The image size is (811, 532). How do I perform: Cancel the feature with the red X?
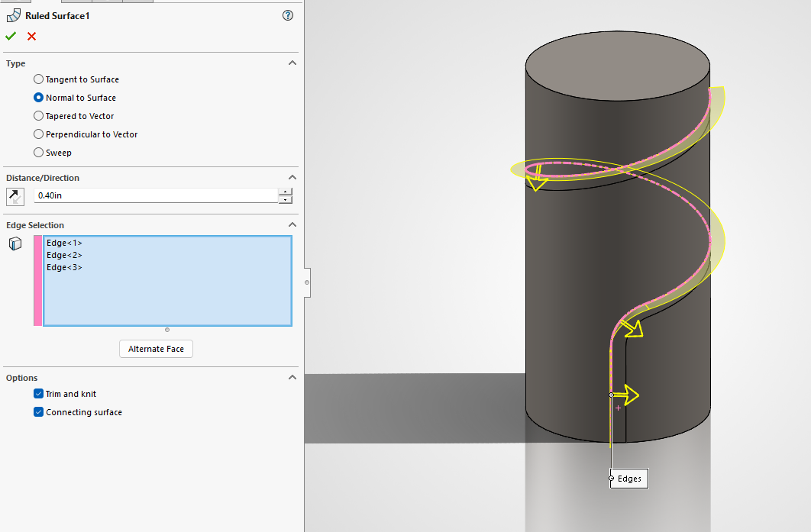pos(31,36)
